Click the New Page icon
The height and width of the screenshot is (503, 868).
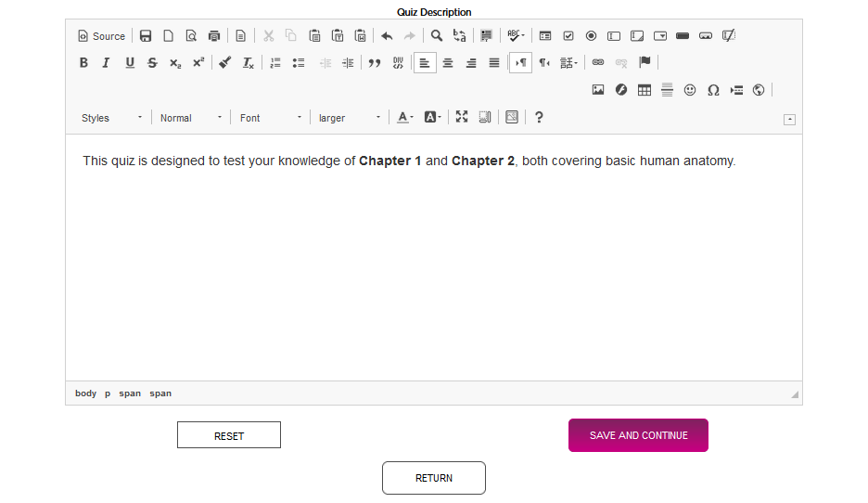pyautogui.click(x=168, y=36)
